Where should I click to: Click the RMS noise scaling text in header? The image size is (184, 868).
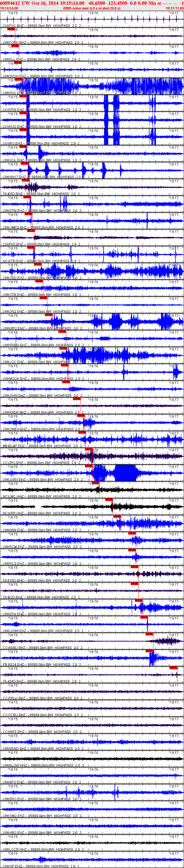91,8
